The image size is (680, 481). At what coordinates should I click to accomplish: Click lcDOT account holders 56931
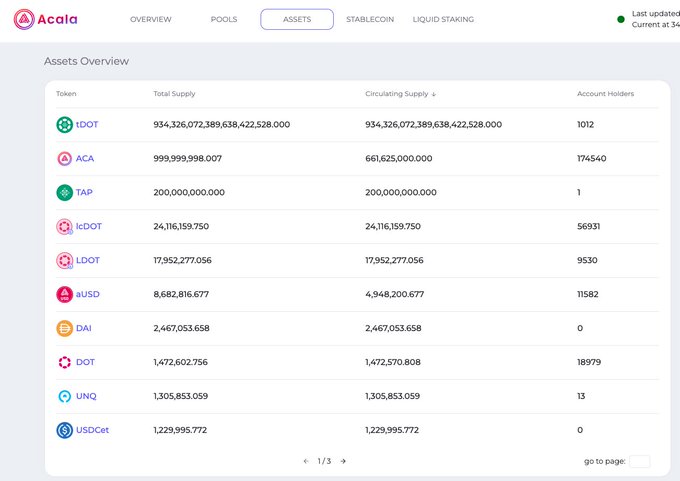pyautogui.click(x=588, y=226)
